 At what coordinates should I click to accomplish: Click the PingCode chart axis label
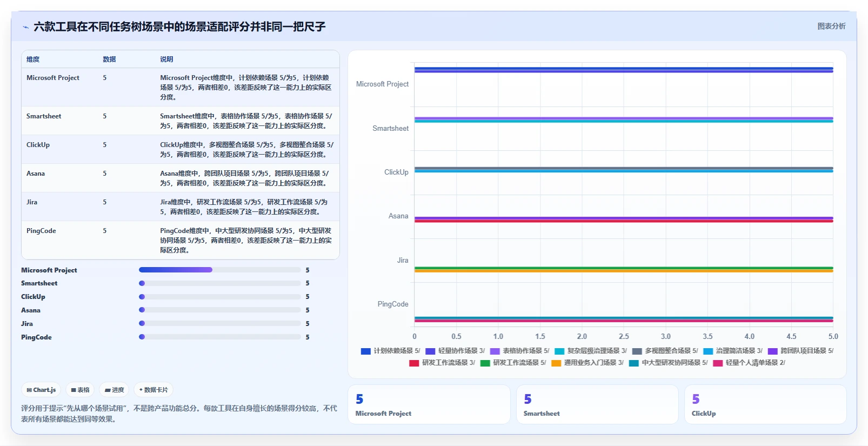pos(393,304)
